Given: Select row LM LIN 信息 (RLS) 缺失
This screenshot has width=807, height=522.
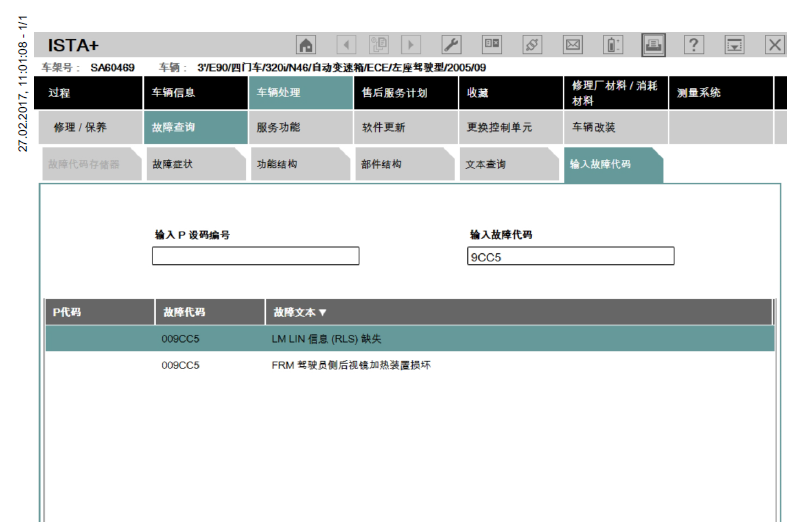Looking at the screenshot, I should coord(410,339).
